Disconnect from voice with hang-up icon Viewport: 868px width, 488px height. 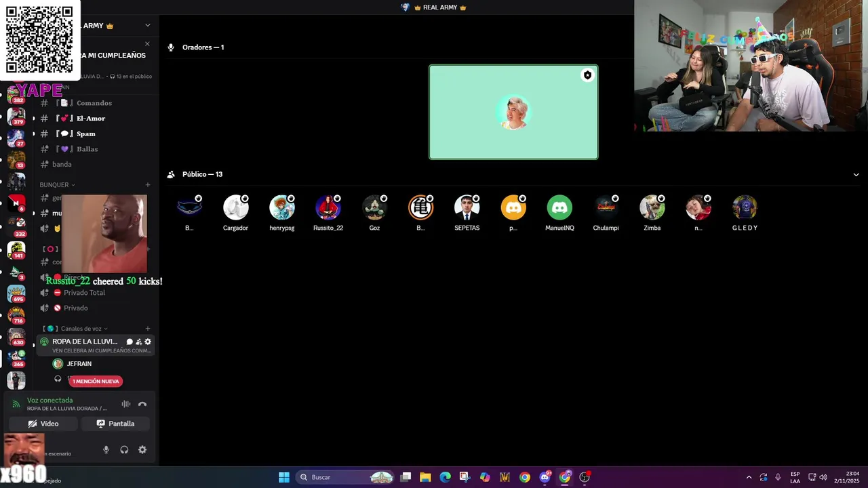coord(142,405)
